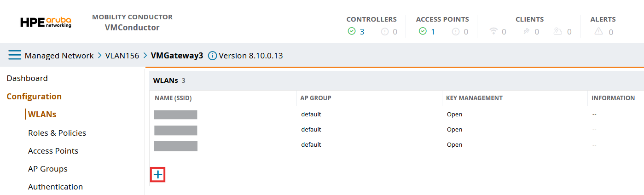Click the access points green check icon

pos(423,31)
